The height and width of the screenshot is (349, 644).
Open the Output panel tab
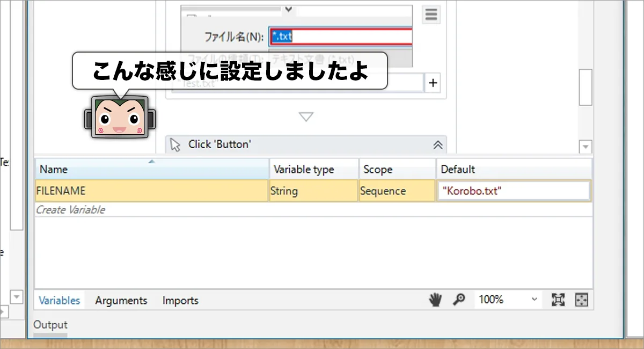pos(50,325)
